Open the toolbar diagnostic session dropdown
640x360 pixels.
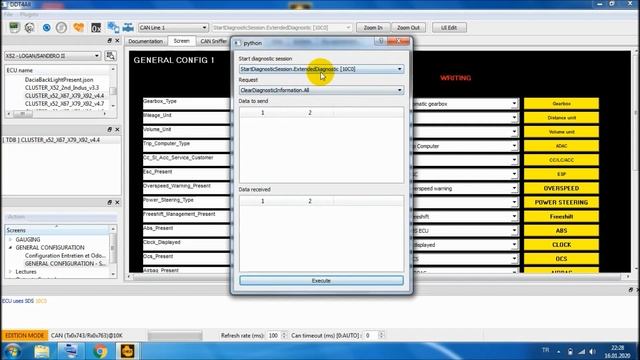282,28
